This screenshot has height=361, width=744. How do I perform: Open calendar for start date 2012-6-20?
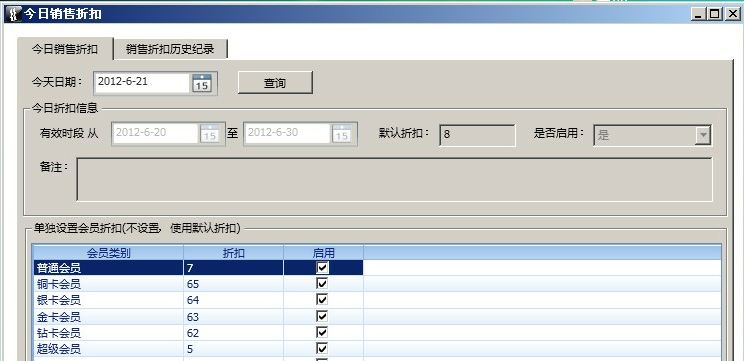click(210, 134)
